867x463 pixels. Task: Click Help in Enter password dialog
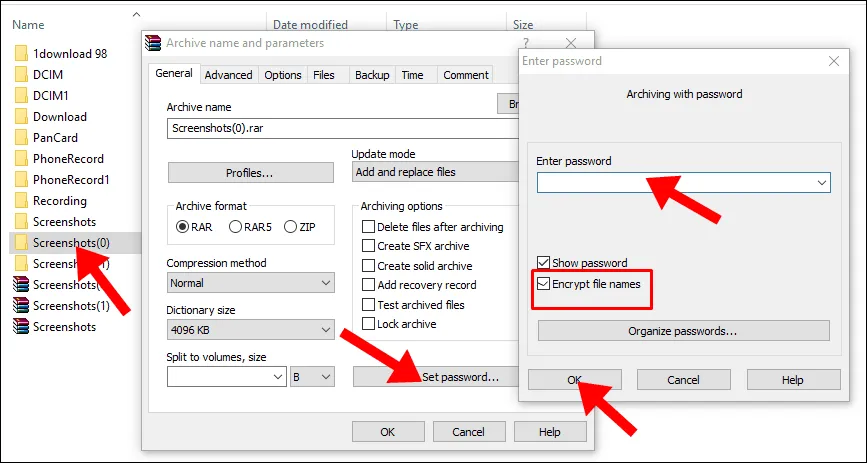coord(793,380)
